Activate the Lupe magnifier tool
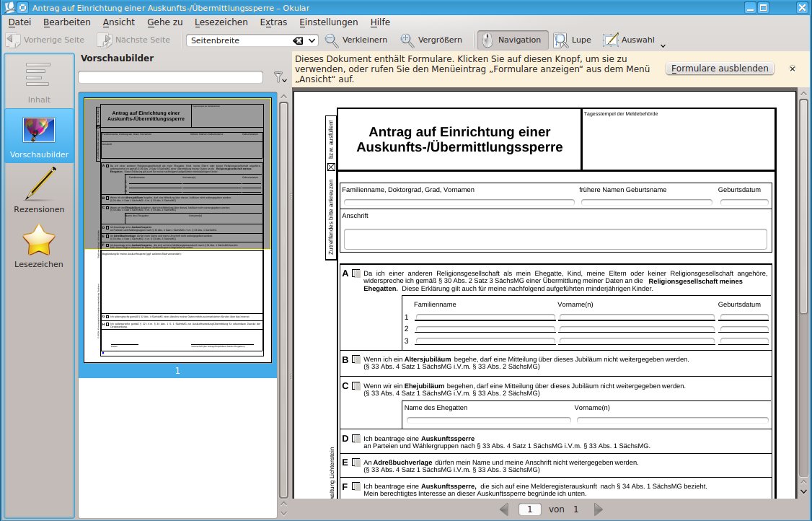The width and height of the screenshot is (812, 521). [x=562, y=40]
